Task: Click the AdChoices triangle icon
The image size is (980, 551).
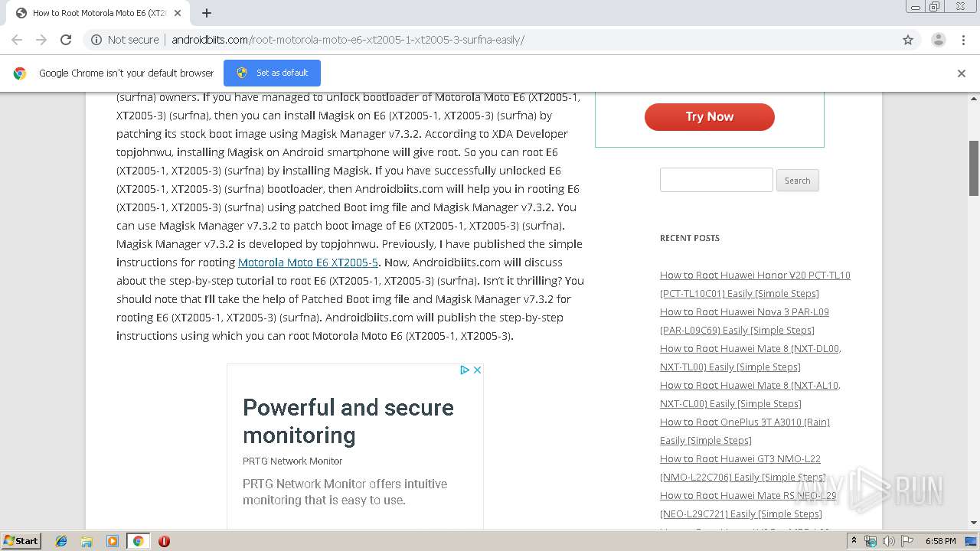Action: pyautogui.click(x=464, y=370)
